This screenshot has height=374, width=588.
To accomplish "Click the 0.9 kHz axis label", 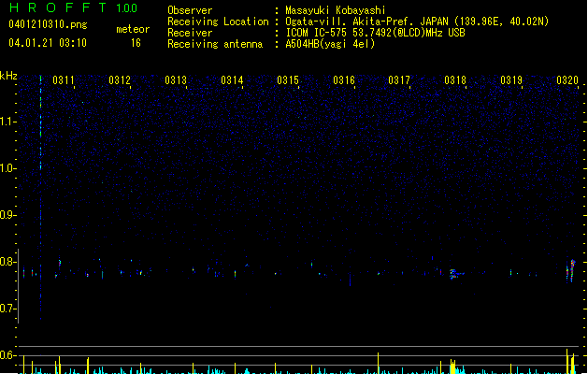I will pos(7,215).
